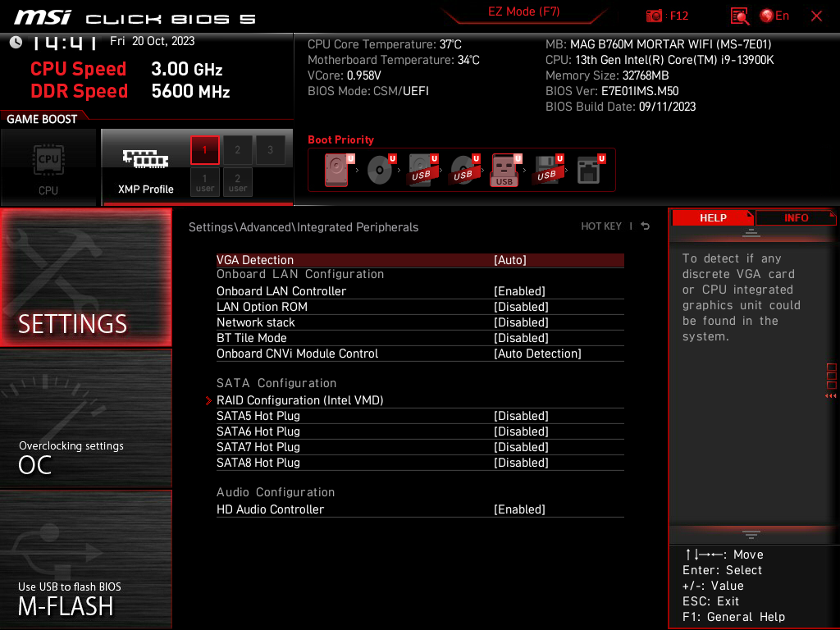Switch to EZ Mode (F7)
This screenshot has width=840, height=630.
523,11
